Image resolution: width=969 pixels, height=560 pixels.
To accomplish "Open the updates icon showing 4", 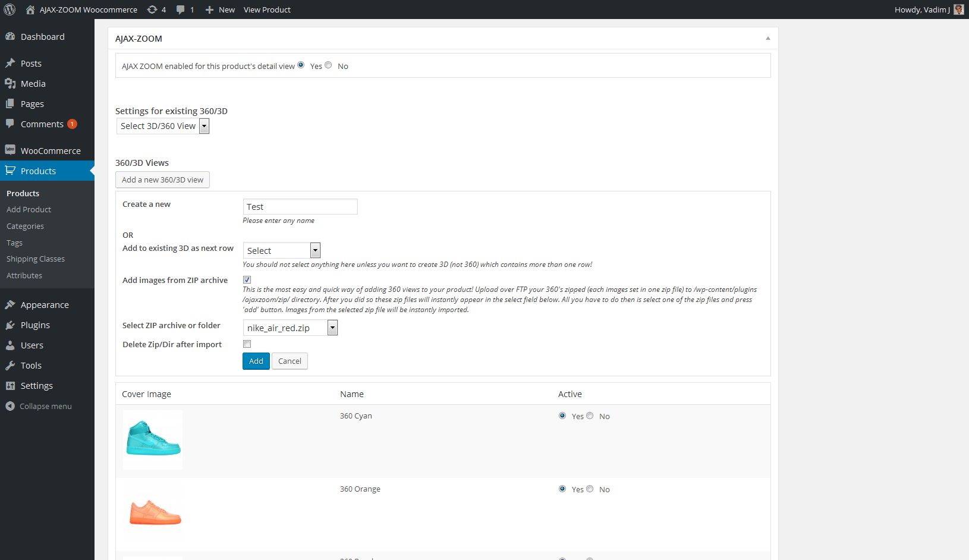I will [x=152, y=10].
